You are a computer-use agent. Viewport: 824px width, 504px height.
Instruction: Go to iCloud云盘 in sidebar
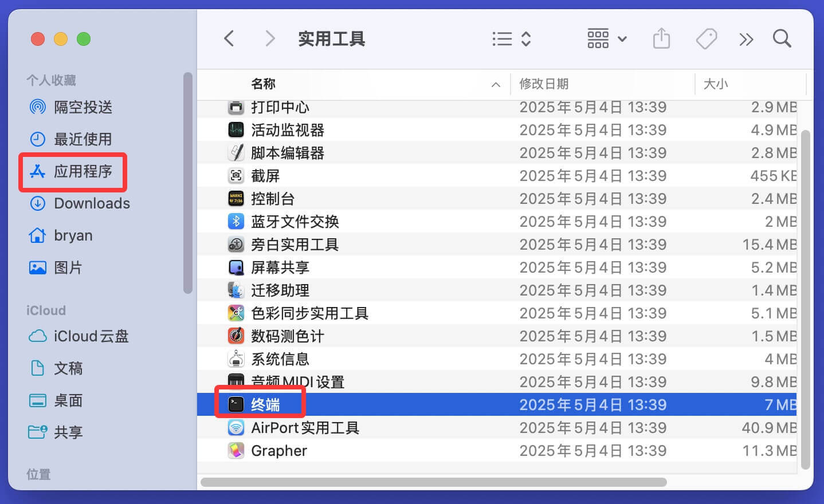(x=91, y=336)
